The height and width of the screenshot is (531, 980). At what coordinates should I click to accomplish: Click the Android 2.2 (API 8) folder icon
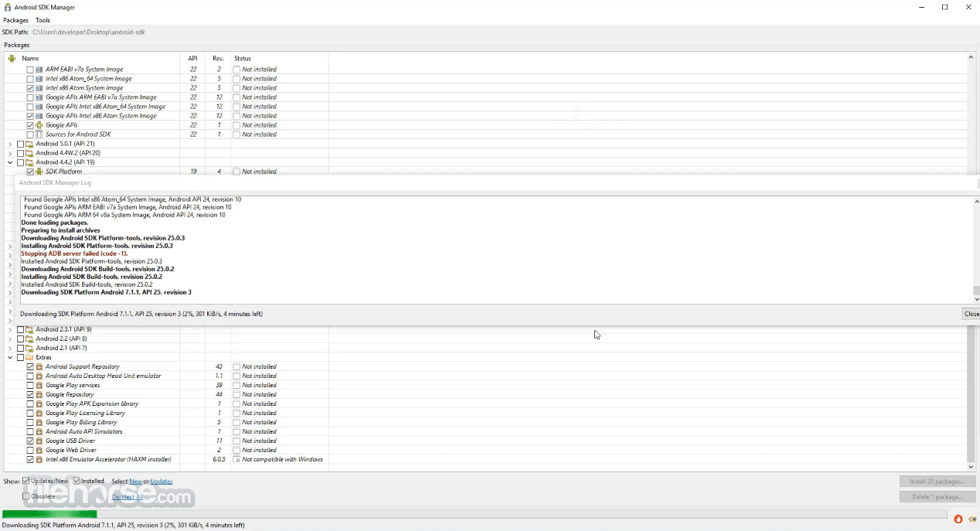click(x=29, y=339)
